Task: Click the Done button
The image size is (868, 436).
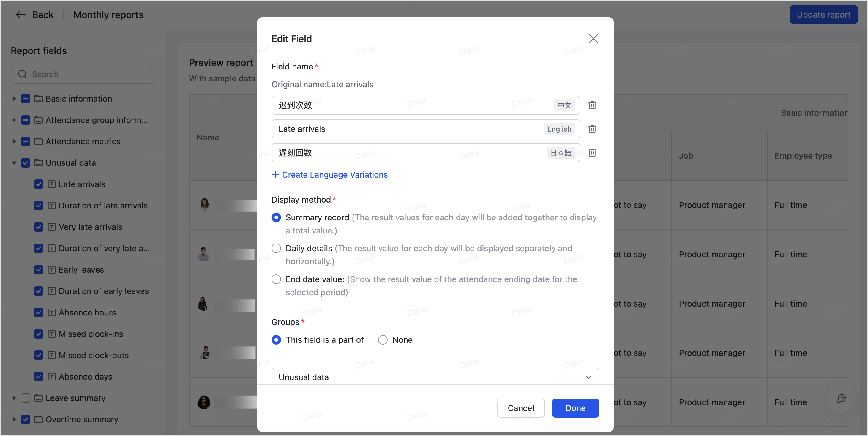Action: tap(575, 408)
